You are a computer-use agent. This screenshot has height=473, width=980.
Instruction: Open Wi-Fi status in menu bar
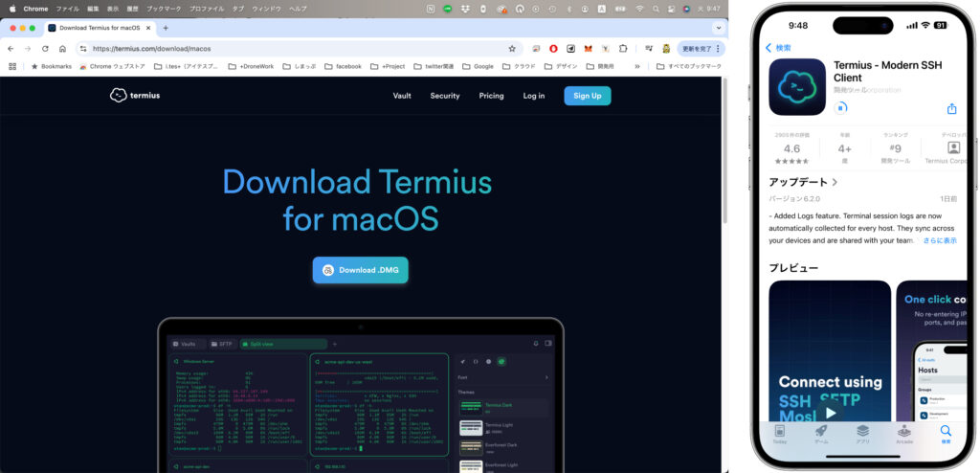point(639,9)
